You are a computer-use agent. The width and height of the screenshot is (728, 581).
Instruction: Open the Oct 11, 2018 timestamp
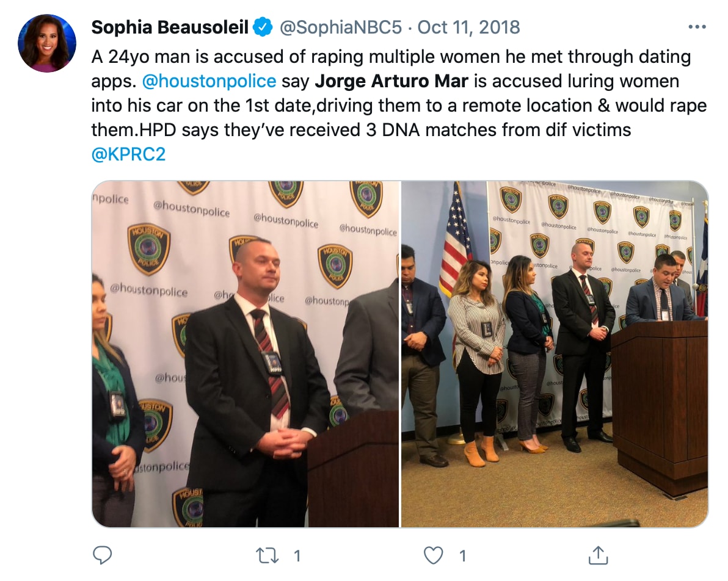click(469, 27)
